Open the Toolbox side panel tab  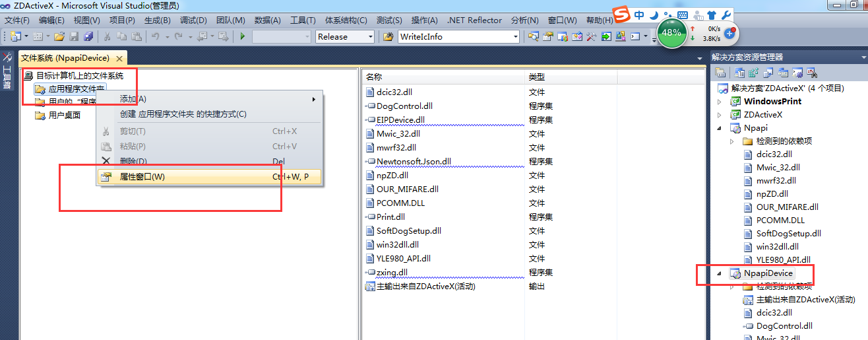pyautogui.click(x=7, y=72)
